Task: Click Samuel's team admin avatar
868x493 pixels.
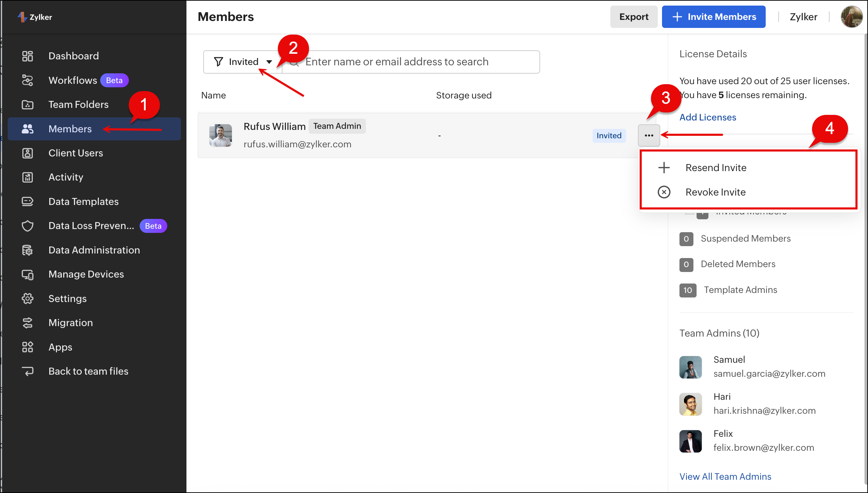Action: 690,367
